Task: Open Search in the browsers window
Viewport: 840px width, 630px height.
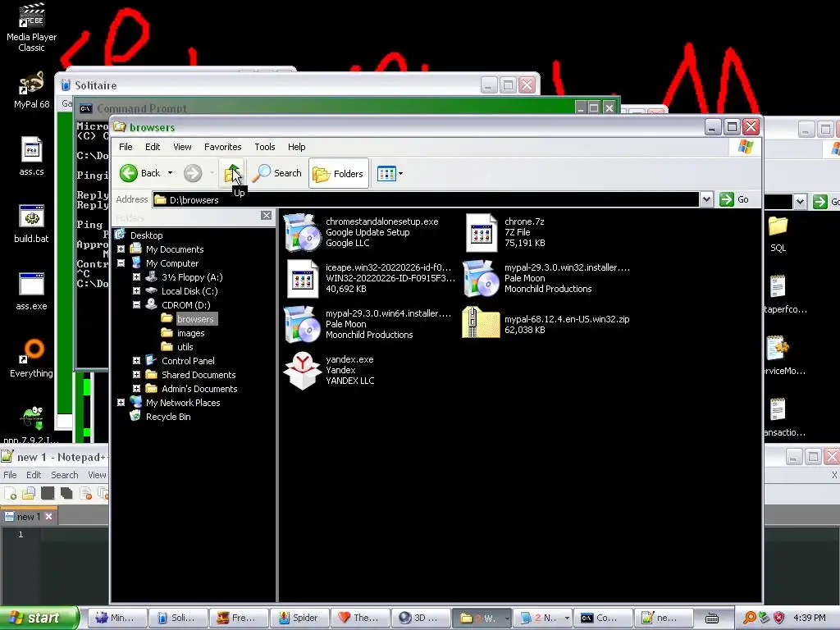Action: pos(277,173)
